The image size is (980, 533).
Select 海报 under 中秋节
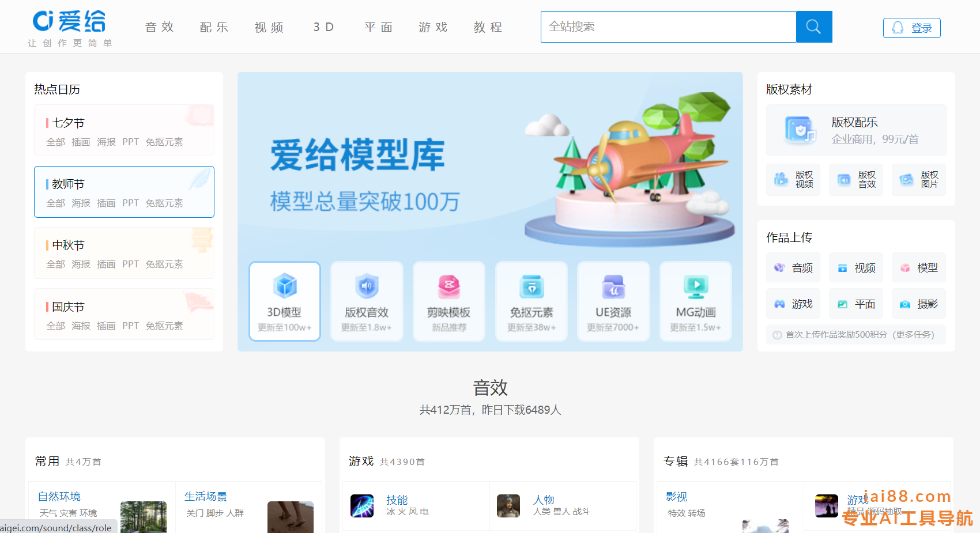coord(81,264)
